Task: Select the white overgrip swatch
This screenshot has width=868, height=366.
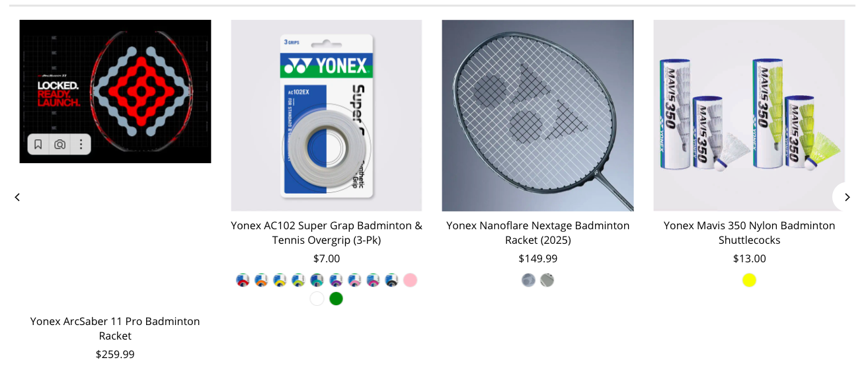Action: pos(317,299)
